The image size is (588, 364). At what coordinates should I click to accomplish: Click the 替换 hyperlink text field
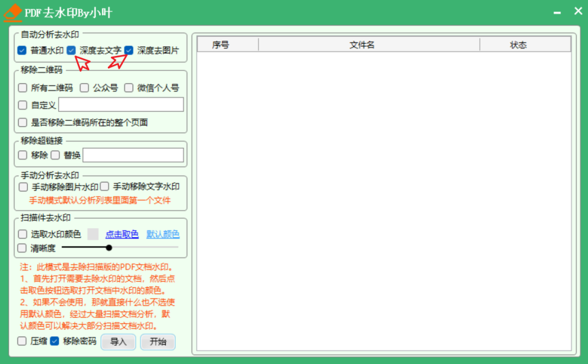coord(133,155)
